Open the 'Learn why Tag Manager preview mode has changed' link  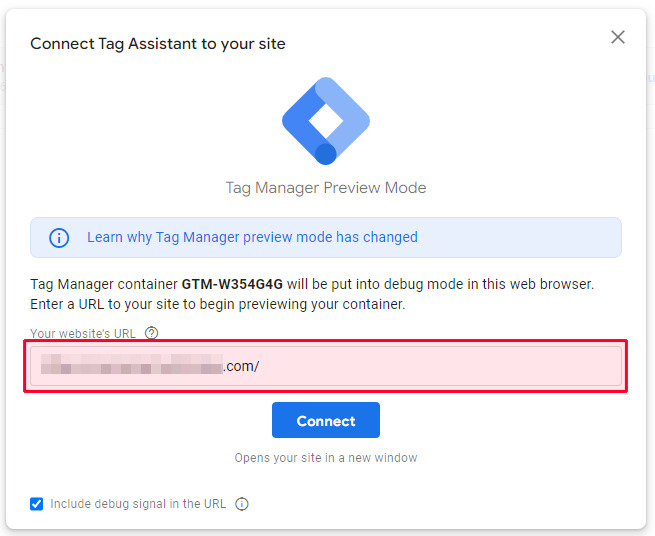(x=252, y=237)
